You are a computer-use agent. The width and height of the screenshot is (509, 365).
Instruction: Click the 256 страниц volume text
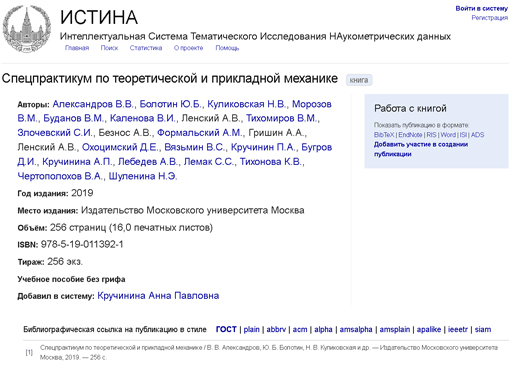coord(131,227)
